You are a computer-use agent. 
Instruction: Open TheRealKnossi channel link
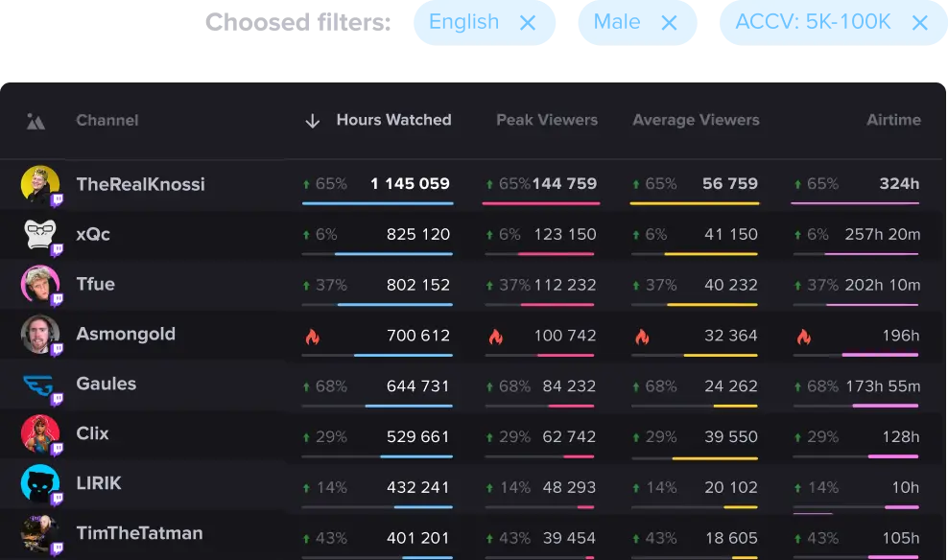140,184
